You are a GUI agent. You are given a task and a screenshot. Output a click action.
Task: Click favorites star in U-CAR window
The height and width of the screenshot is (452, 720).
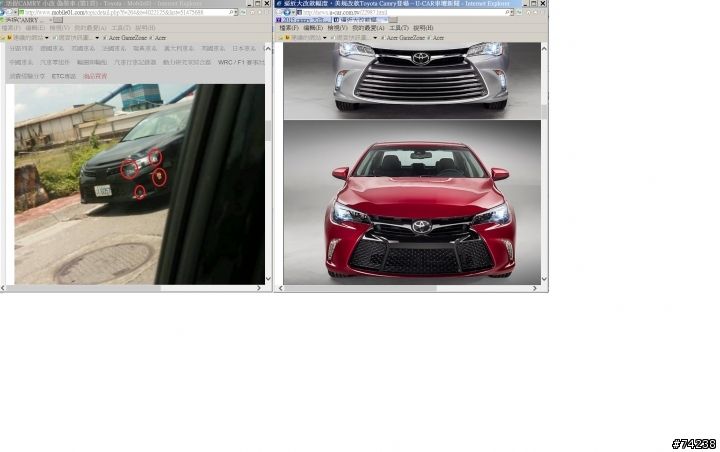pos(535,12)
